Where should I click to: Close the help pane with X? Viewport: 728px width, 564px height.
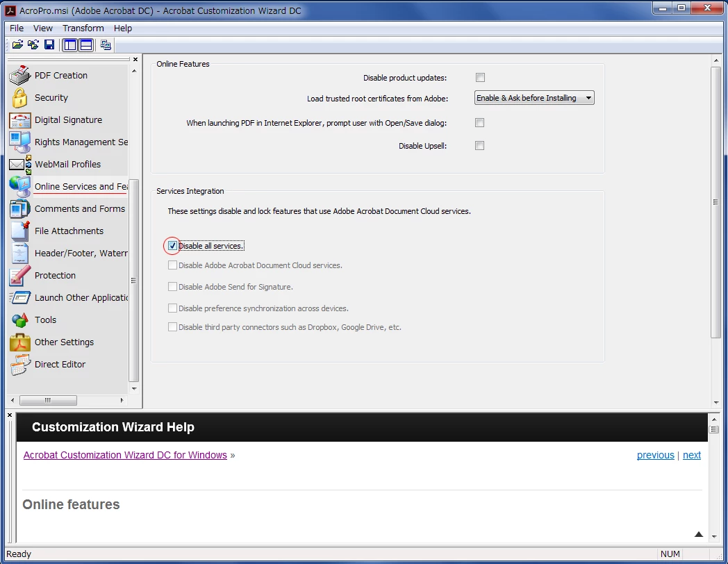tap(10, 415)
